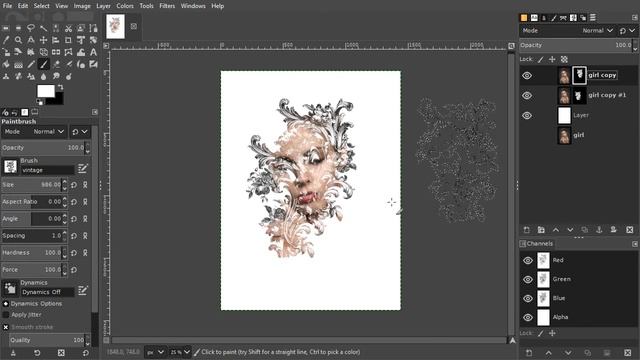Activate the Paintbrush tool in toolbox
The height and width of the screenshot is (360, 640).
[43, 64]
